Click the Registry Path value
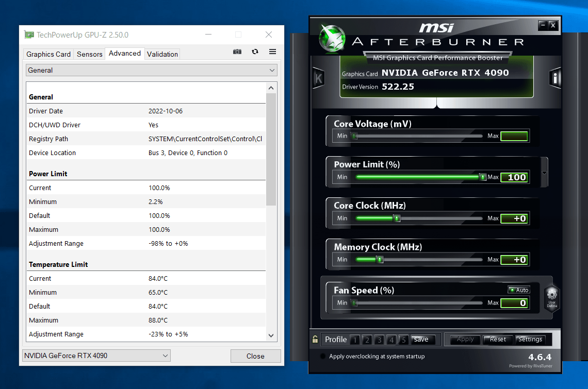 tap(205, 139)
